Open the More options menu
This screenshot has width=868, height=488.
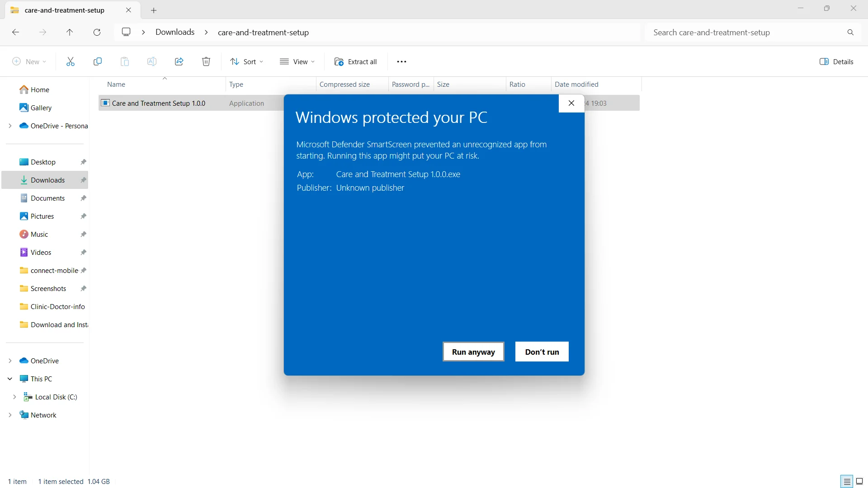402,61
